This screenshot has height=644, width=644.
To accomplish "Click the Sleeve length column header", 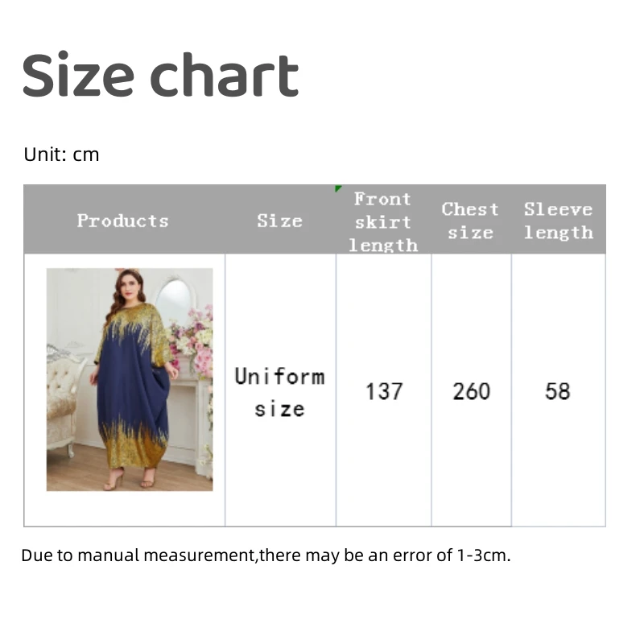I will pyautogui.click(x=559, y=221).
